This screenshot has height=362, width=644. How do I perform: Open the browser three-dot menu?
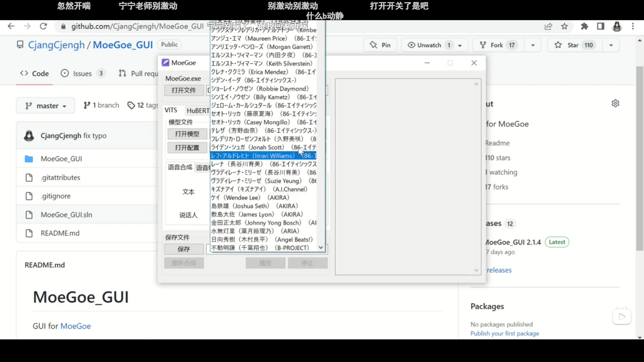(x=633, y=26)
